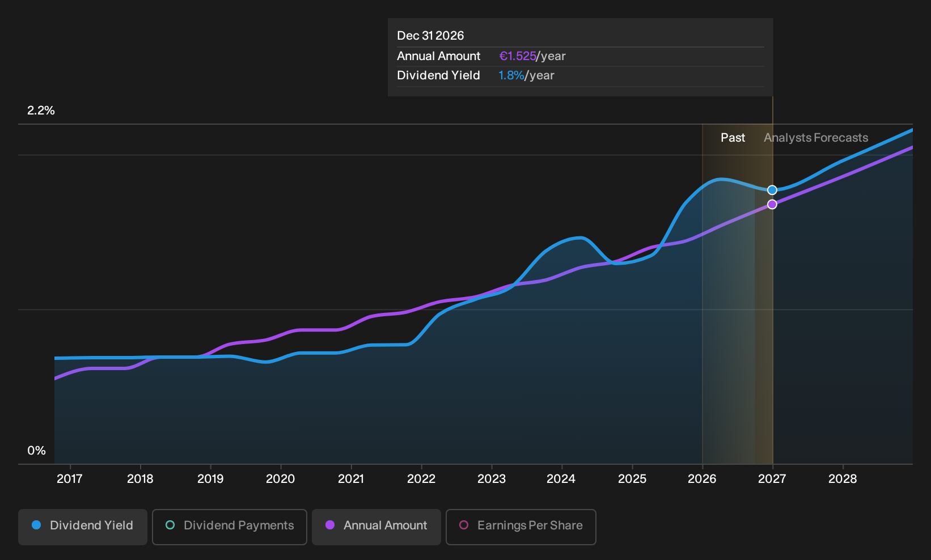Click the 2028 x-axis year label

[843, 479]
